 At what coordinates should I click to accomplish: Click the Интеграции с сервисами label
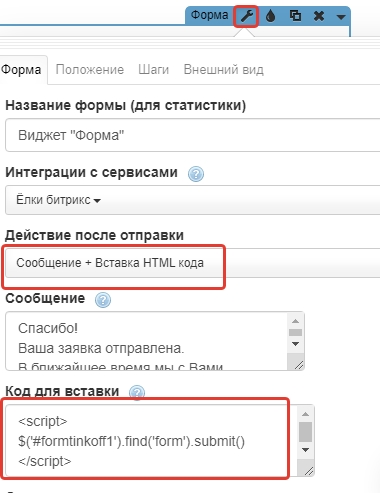click(x=91, y=172)
